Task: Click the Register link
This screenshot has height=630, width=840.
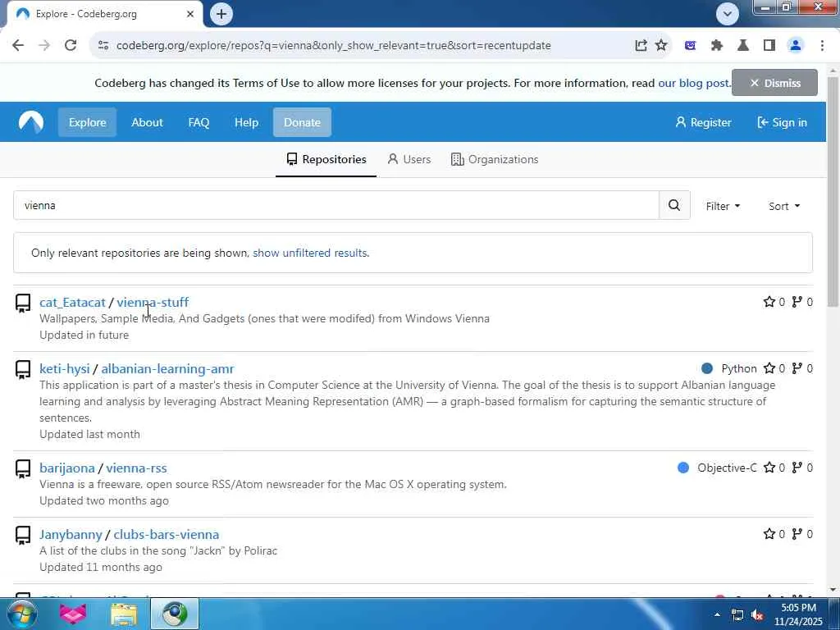Action: (x=703, y=122)
